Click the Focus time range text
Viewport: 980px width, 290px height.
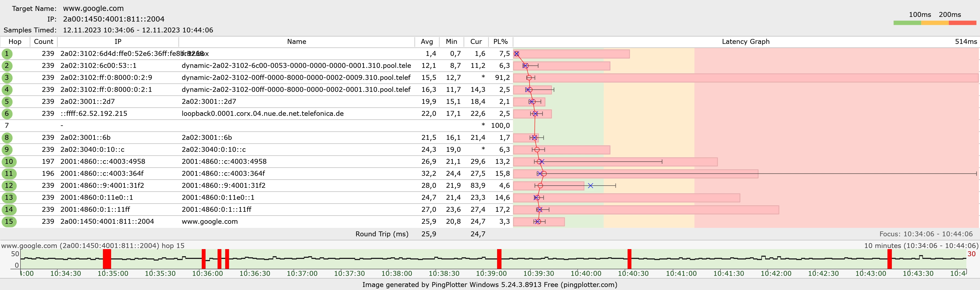click(x=926, y=234)
